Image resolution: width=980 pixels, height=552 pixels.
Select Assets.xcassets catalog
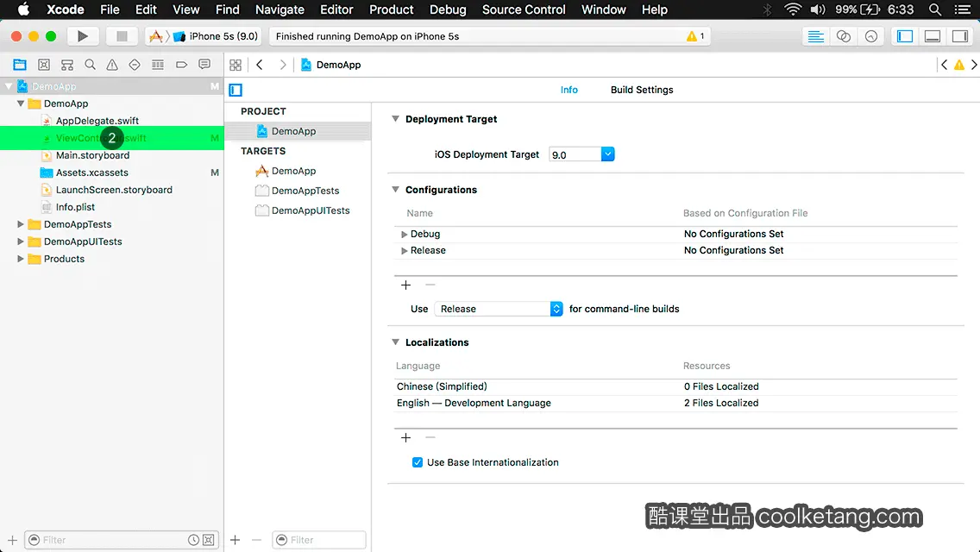point(91,172)
